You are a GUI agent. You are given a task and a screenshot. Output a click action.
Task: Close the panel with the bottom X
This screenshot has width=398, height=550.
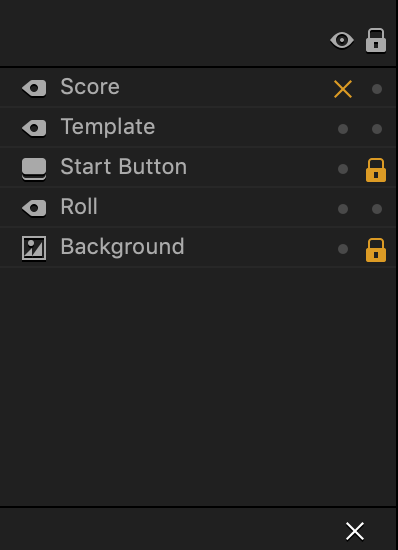[355, 531]
